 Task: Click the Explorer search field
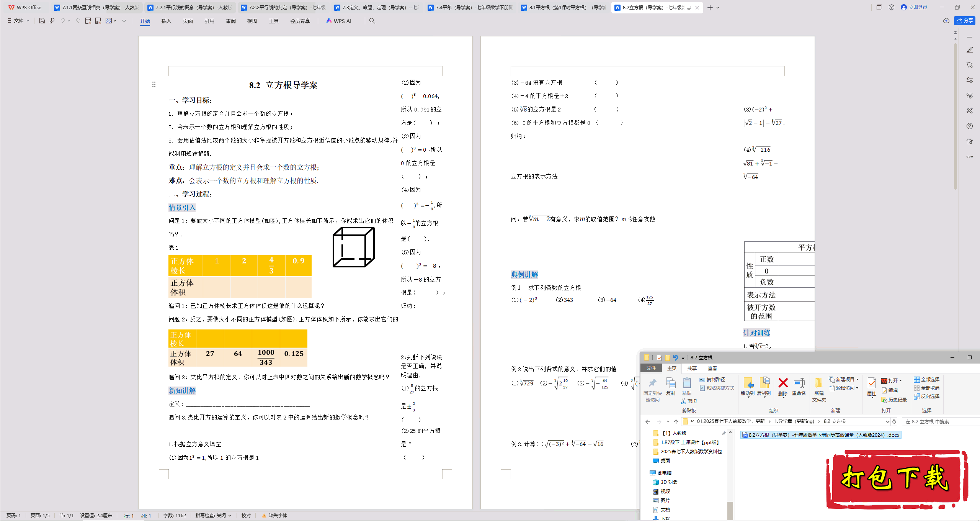[941, 422]
